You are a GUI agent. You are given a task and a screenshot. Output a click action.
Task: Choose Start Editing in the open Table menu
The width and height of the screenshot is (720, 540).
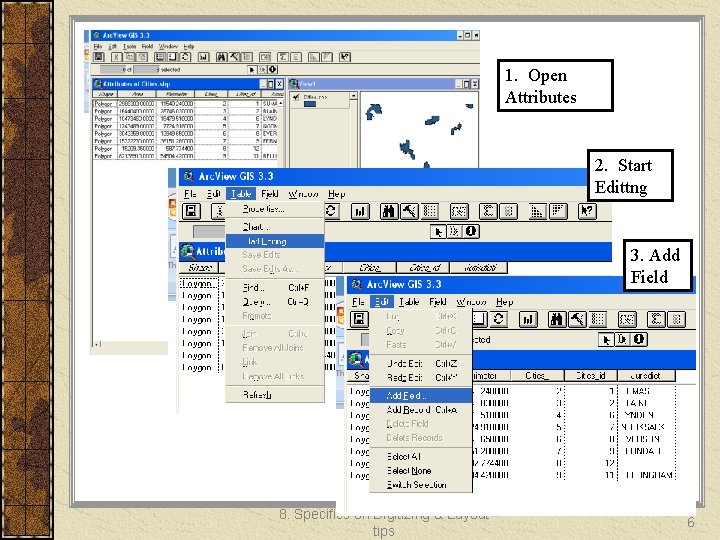click(x=275, y=241)
